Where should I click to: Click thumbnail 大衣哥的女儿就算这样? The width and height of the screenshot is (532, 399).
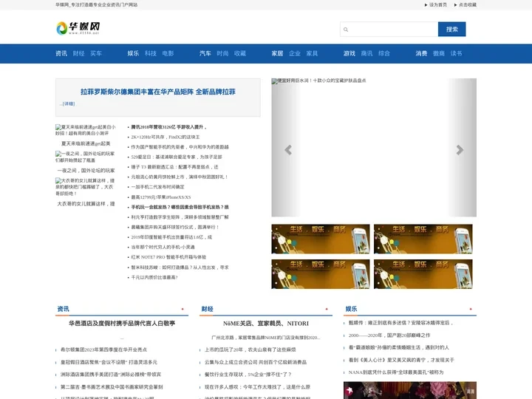coord(86,187)
